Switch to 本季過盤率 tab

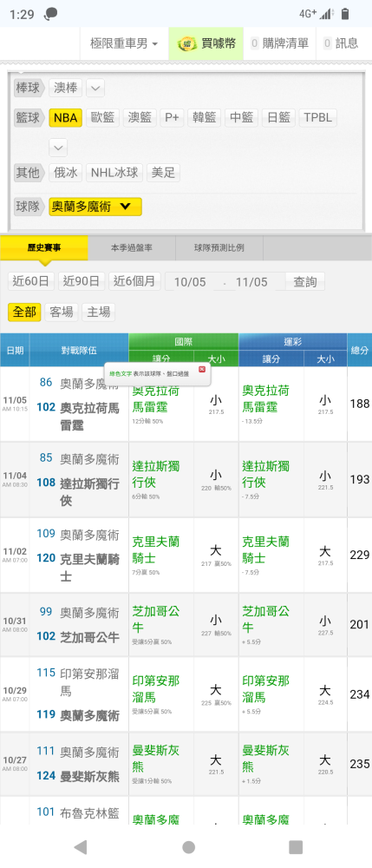click(132, 248)
